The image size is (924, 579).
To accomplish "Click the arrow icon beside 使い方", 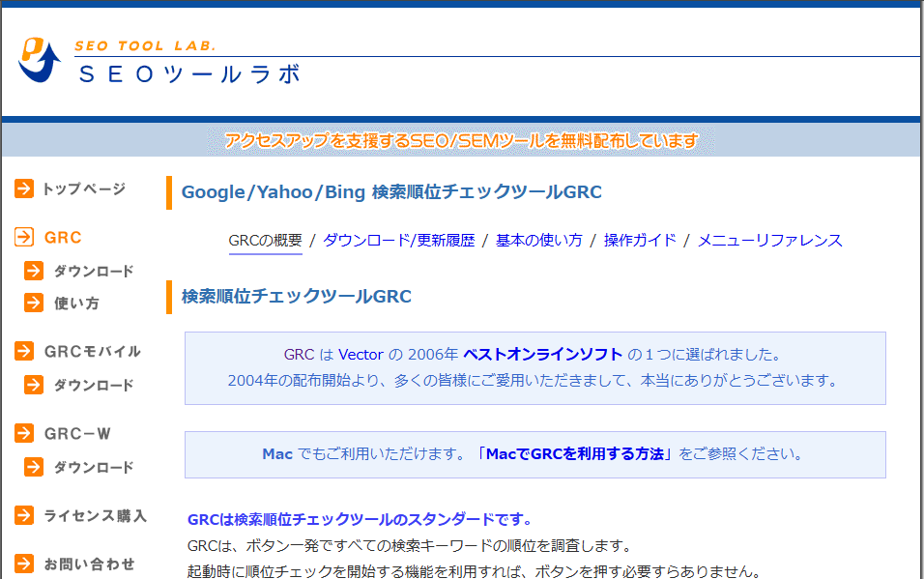I will [x=34, y=303].
